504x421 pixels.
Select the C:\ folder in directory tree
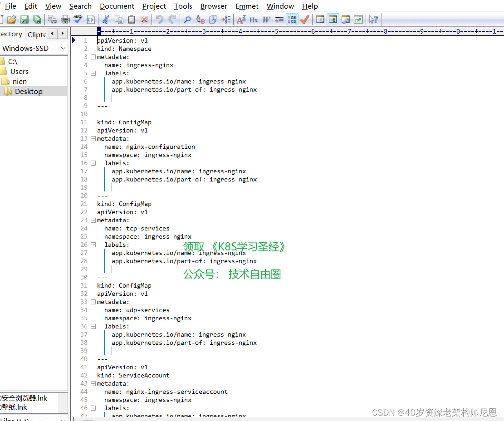click(13, 61)
